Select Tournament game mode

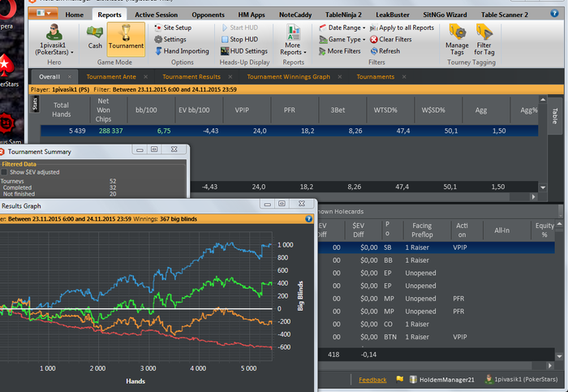click(126, 39)
